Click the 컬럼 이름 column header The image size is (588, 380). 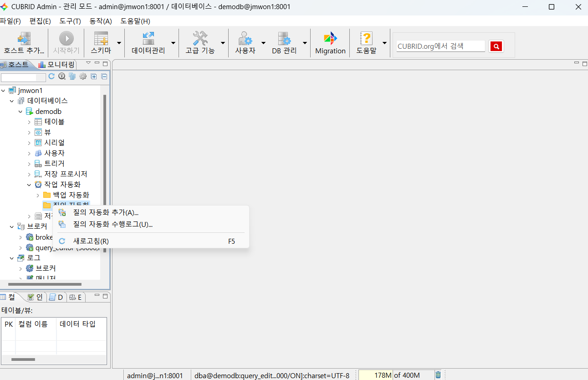click(x=36, y=324)
